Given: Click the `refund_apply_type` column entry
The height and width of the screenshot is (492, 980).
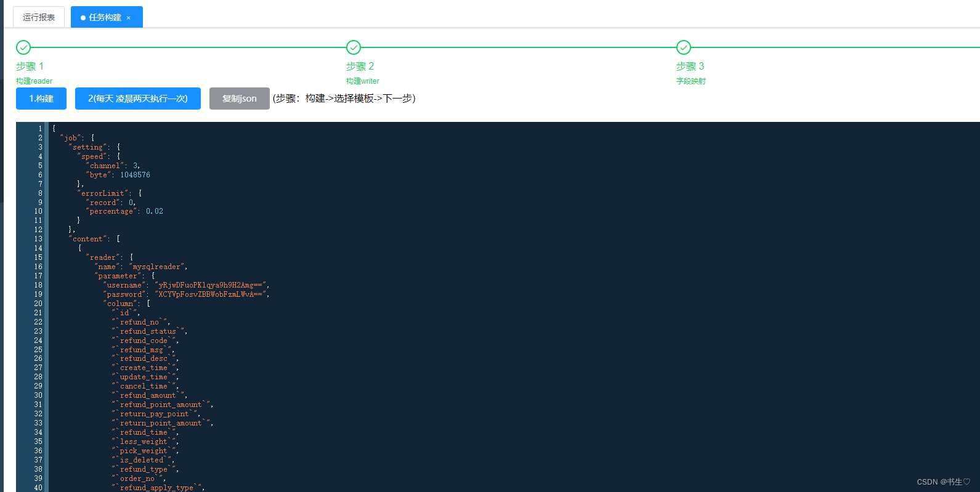Looking at the screenshot, I should tap(157, 488).
